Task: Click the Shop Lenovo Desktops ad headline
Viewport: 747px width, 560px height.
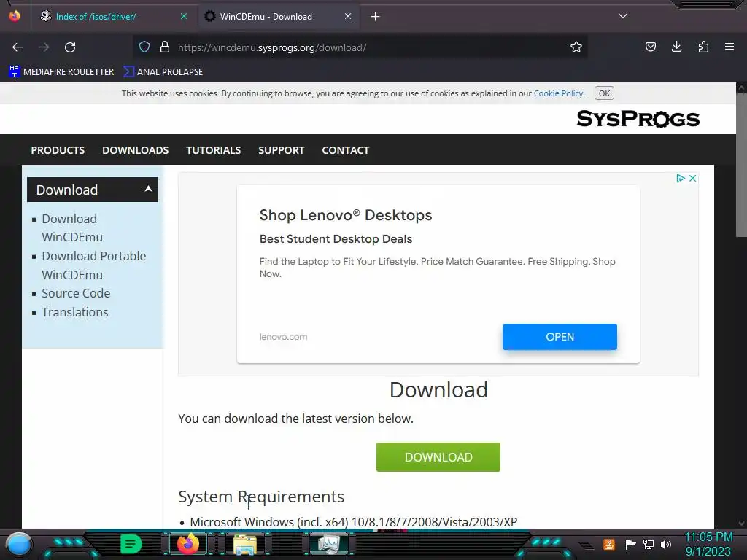Action: (x=345, y=215)
